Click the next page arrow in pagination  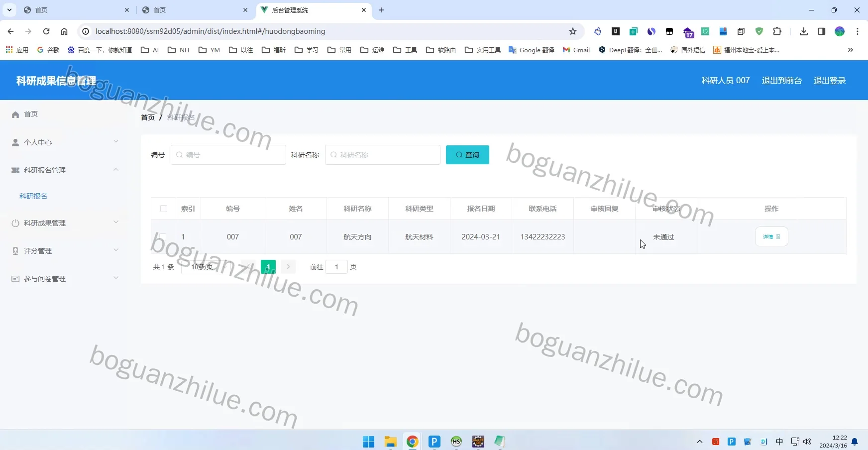288,267
